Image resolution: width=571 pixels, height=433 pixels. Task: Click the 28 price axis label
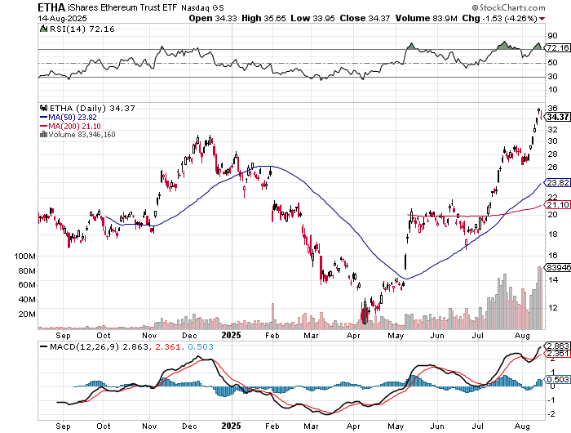552,154
